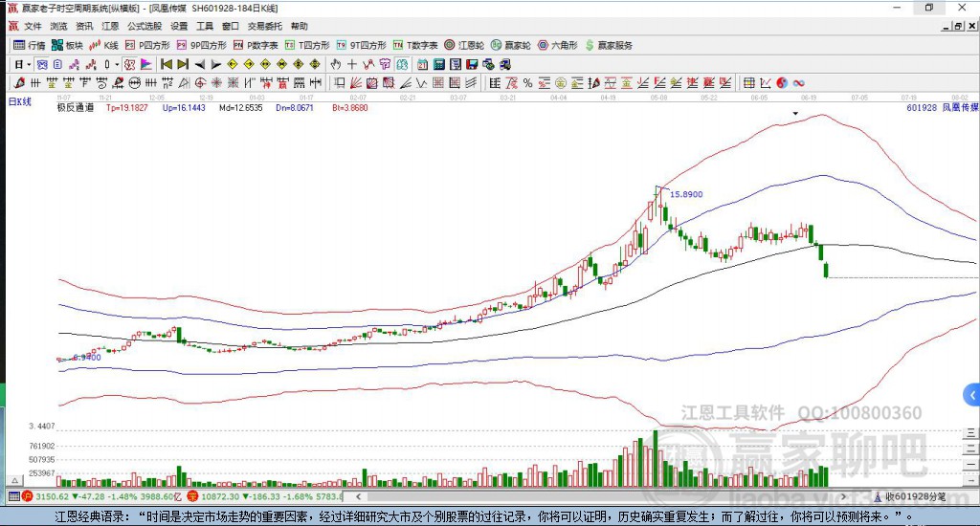Click the circled 金 gold ratio icon
Viewport: 980px width, 526px height.
pos(561,83)
